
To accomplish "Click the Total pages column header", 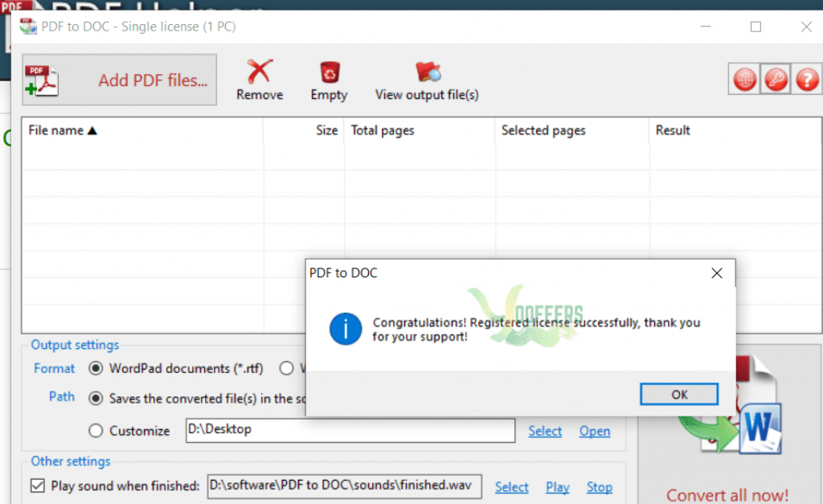I will click(x=420, y=130).
